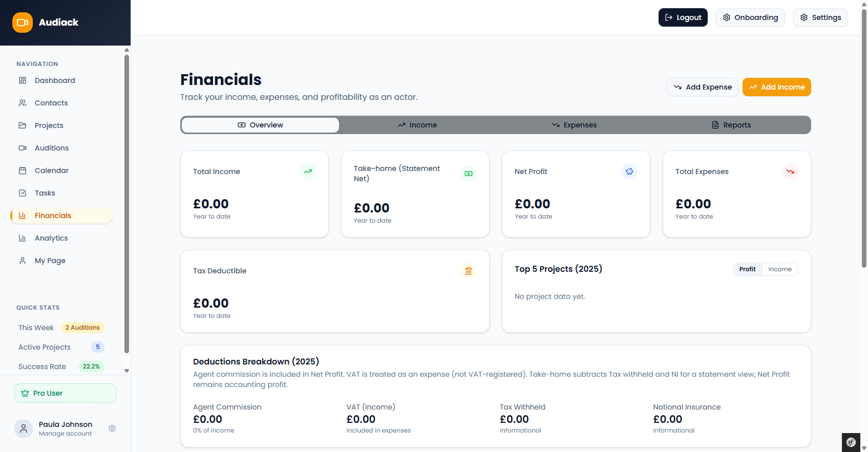Viewport: 868px width, 452px height.
Task: Open the Expenses tab
Action: tap(574, 125)
